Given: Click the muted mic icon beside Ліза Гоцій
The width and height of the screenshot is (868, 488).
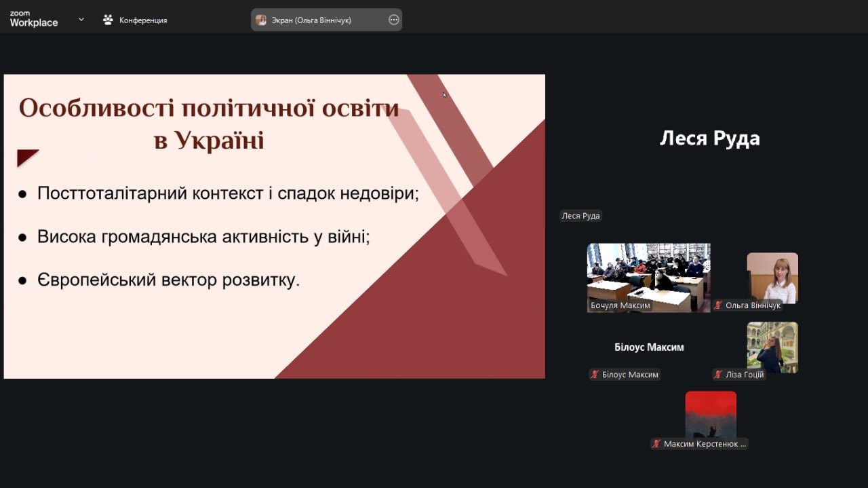Looking at the screenshot, I should (x=718, y=375).
